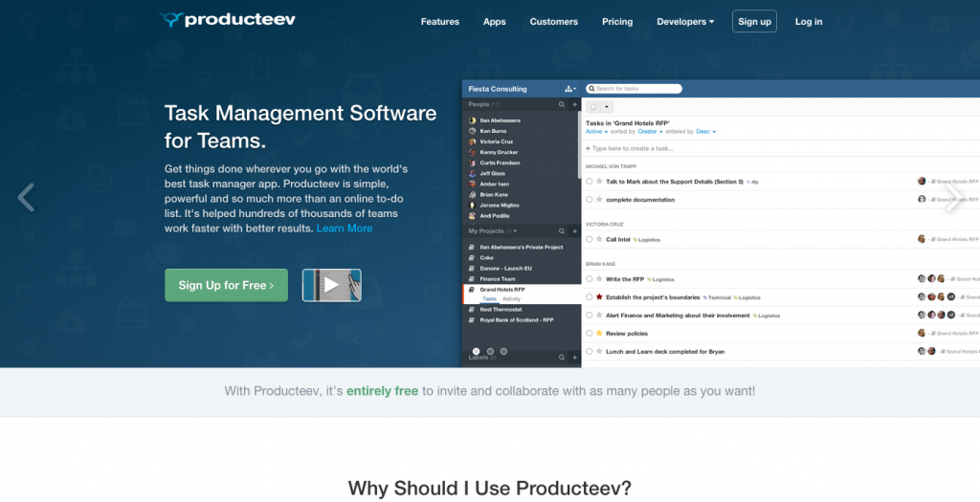Star the 'Lunch and Learn deck' task
Image resolution: width=980 pixels, height=502 pixels.
[x=599, y=352]
